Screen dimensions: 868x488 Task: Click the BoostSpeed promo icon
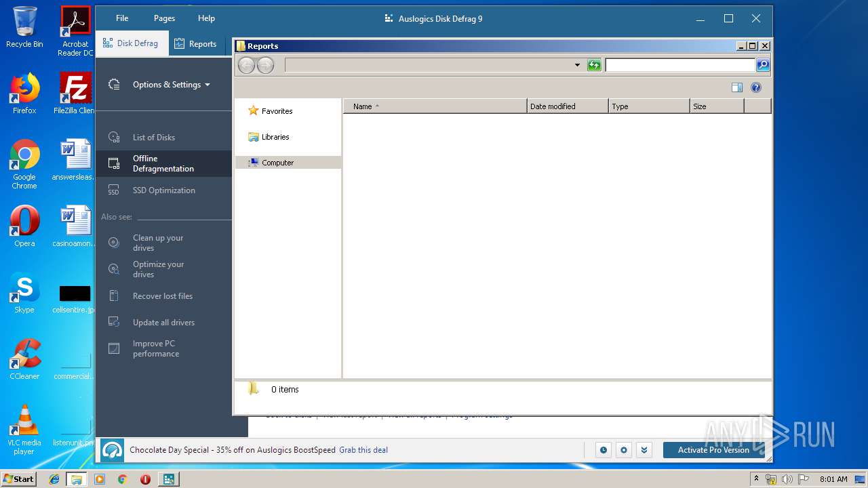click(113, 450)
